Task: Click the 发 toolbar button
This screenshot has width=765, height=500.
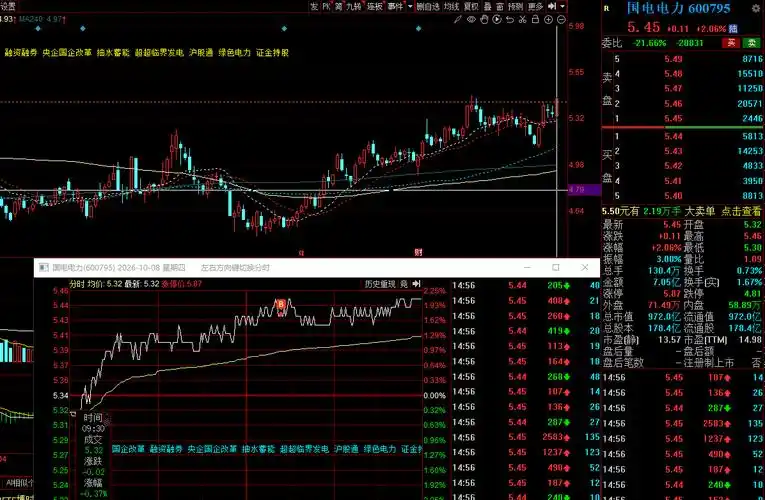Action: pyautogui.click(x=314, y=6)
